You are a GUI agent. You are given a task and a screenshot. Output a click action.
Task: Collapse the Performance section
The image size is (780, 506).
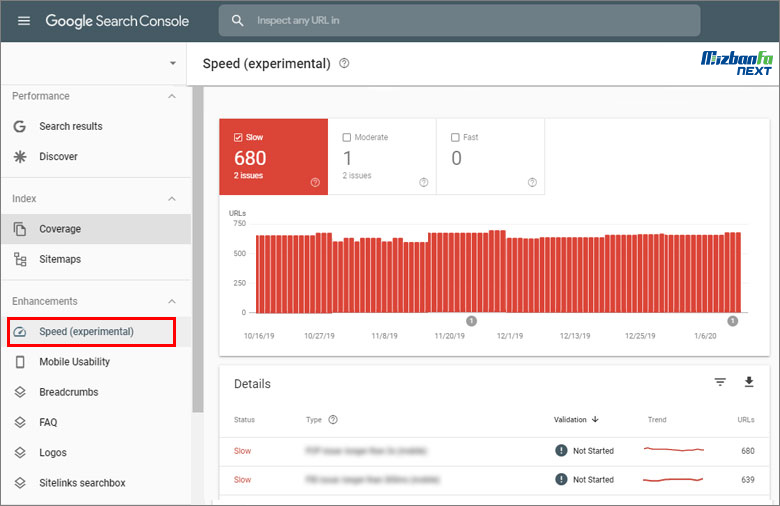click(x=172, y=96)
